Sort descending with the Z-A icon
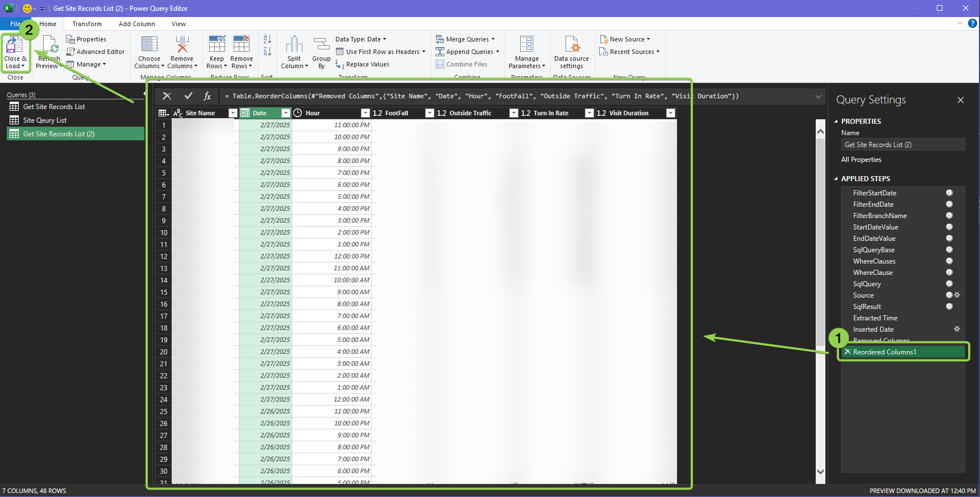980x497 pixels. 267,52
